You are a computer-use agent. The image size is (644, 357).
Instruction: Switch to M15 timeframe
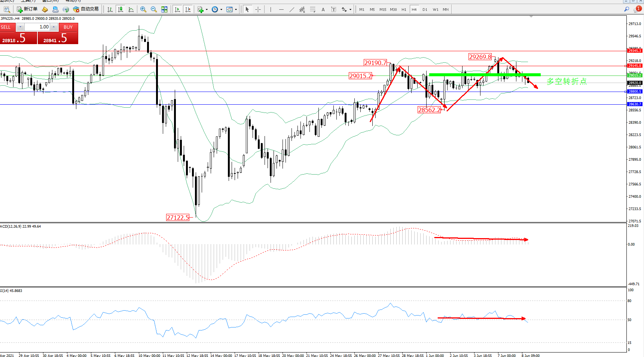[x=382, y=10]
